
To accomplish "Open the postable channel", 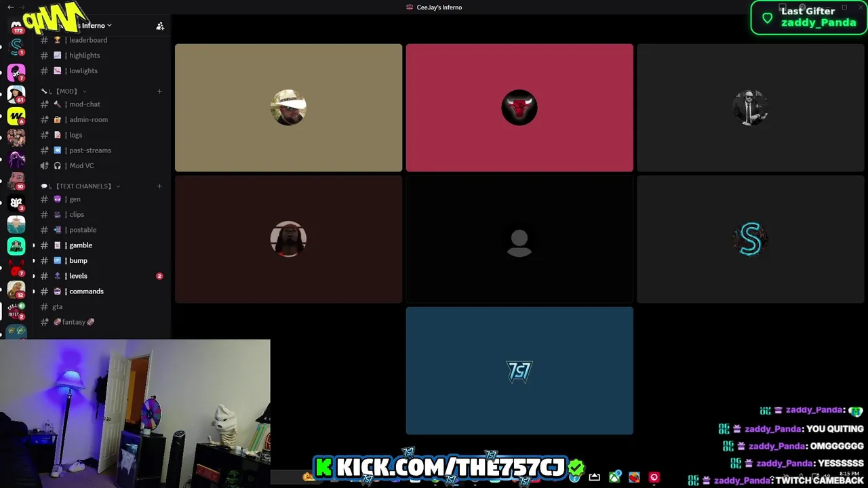I will (x=100, y=230).
